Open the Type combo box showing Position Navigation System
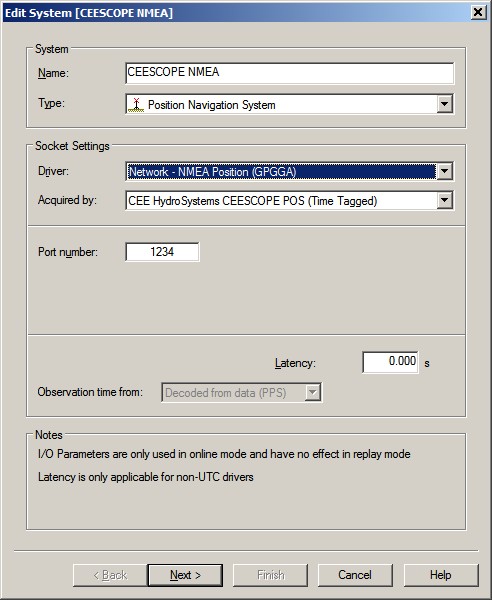The height and width of the screenshot is (600, 492). point(290,104)
